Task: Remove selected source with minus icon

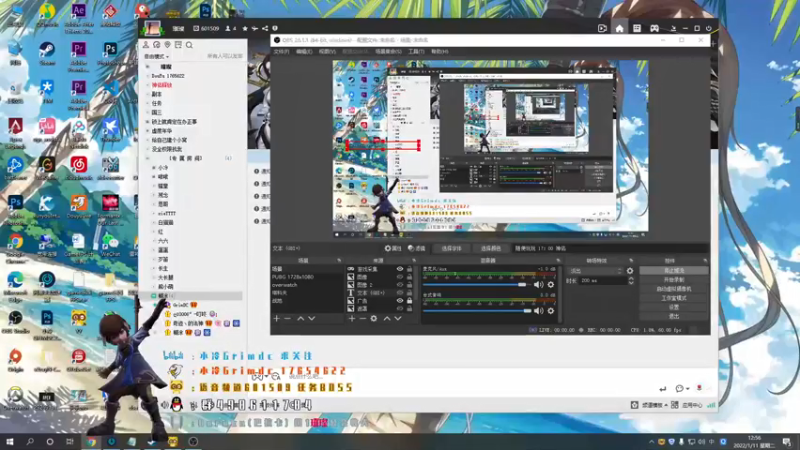Action: coord(363,318)
